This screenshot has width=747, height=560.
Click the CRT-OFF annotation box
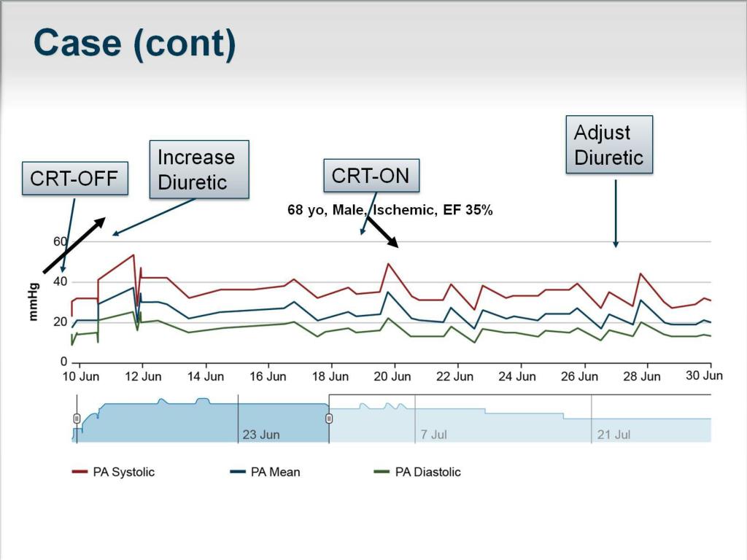pyautogui.click(x=75, y=179)
